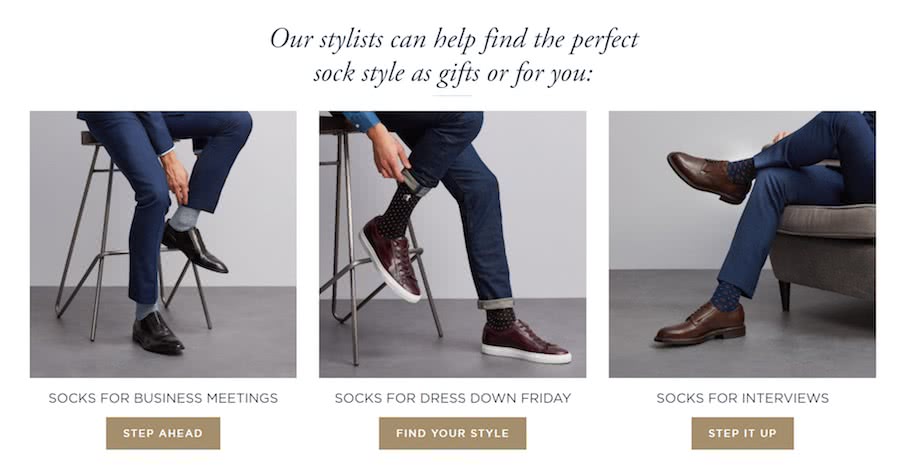The image size is (900, 476).
Task: Click the Socks for Business Meetings caption
Action: [x=163, y=398]
